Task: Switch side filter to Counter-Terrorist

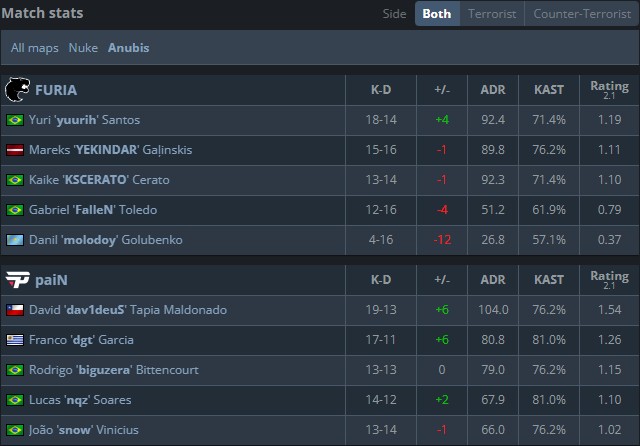Action: pos(582,14)
